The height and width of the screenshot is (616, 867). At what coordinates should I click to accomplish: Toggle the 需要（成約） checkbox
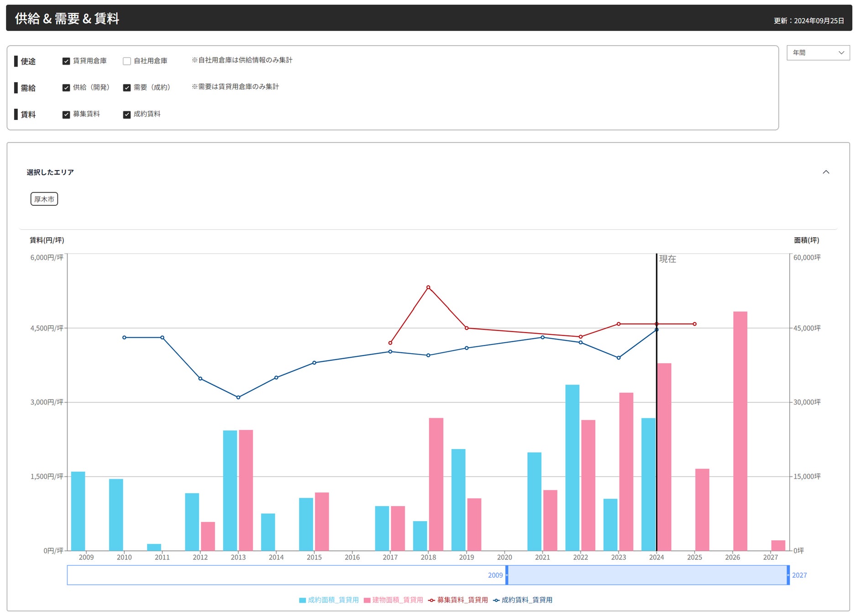tap(127, 88)
